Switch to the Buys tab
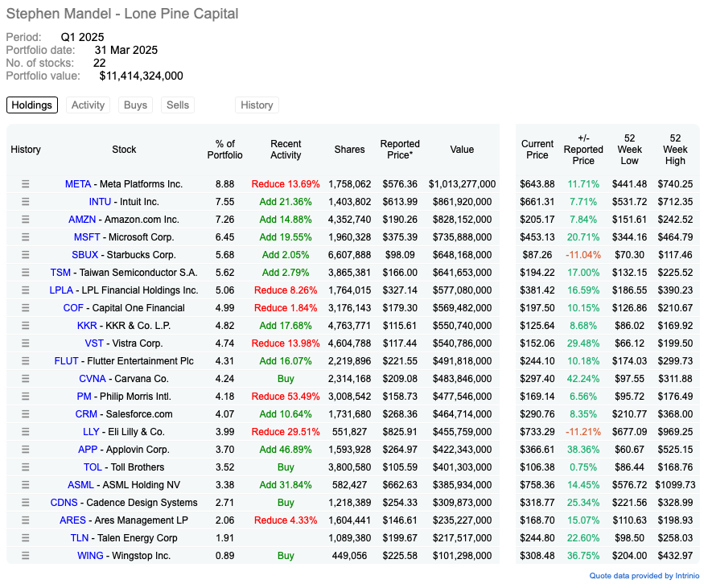Viewport: 708px width, 588px height. coord(135,105)
